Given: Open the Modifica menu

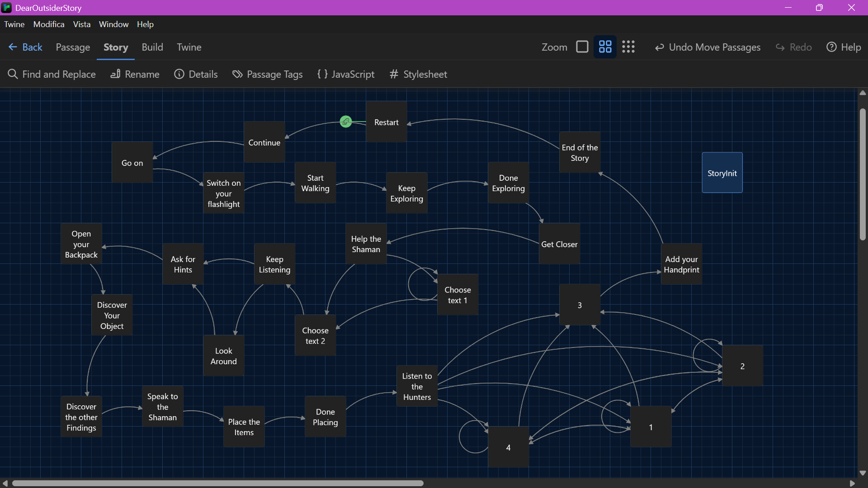Looking at the screenshot, I should pos(48,24).
